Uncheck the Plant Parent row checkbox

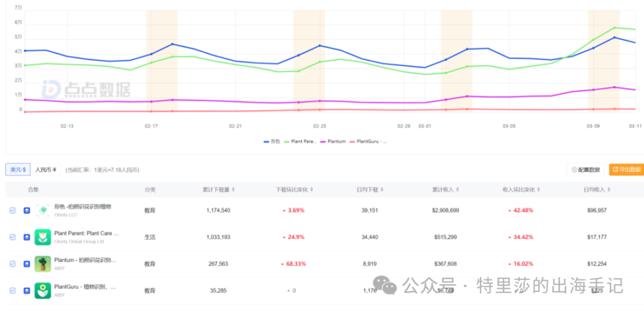pos(13,237)
